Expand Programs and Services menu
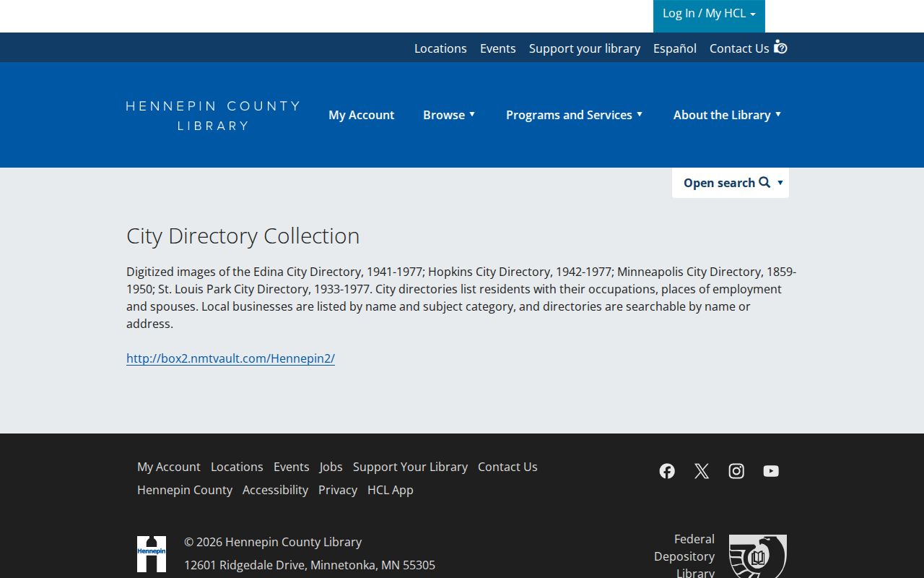This screenshot has height=578, width=924. click(575, 115)
